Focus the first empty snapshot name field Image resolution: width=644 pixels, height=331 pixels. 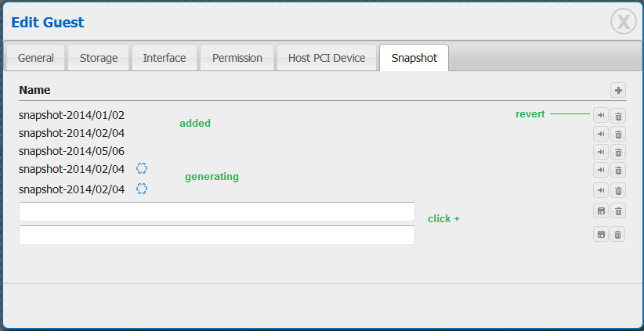point(217,211)
